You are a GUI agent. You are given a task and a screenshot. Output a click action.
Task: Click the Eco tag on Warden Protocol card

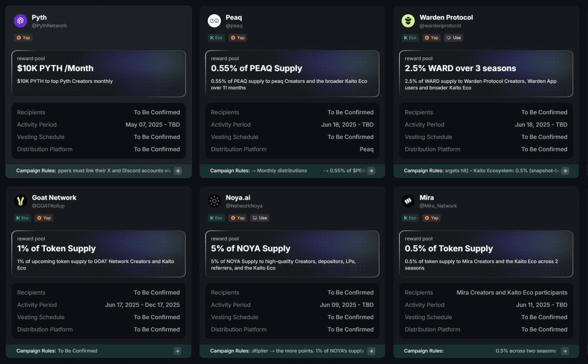410,38
